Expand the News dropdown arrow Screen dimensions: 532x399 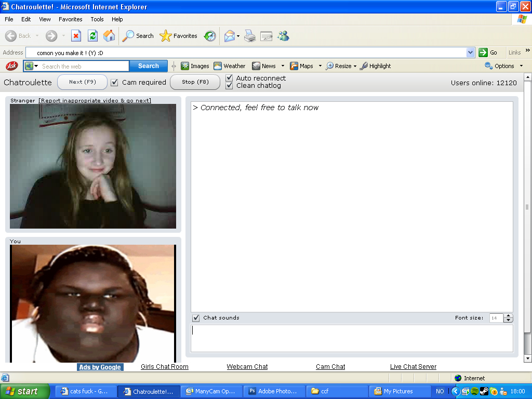(283, 66)
